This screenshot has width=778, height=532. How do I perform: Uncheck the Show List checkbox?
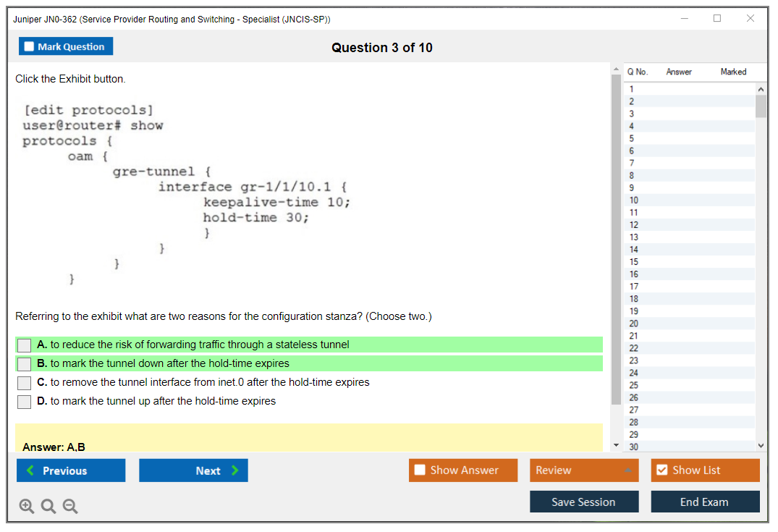[661, 470]
